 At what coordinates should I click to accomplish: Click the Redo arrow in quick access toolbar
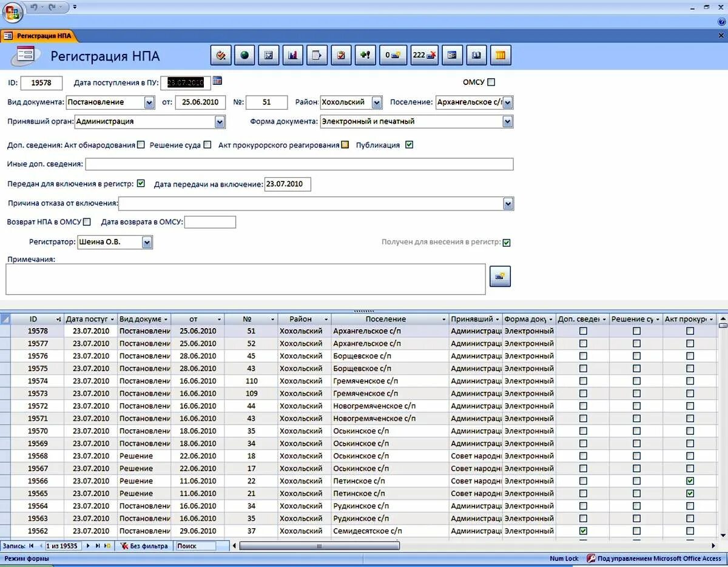(x=52, y=7)
